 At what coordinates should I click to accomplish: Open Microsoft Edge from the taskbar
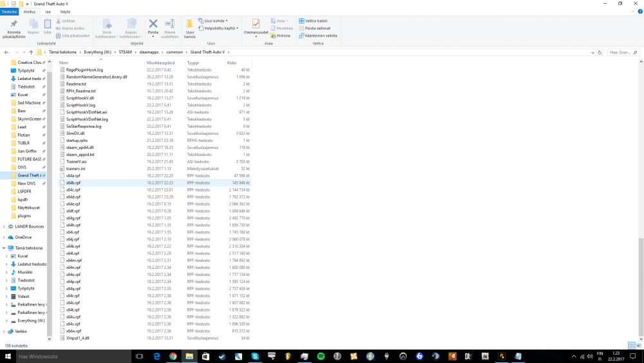[156, 357]
